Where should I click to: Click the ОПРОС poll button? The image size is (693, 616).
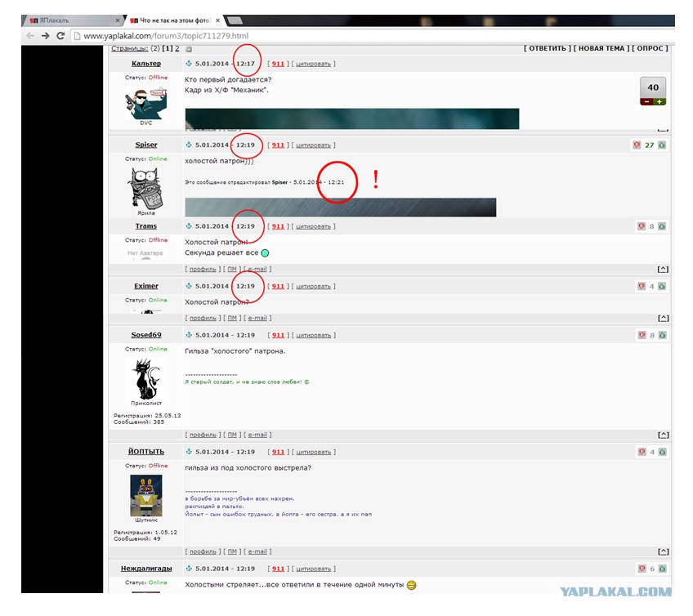pos(650,48)
